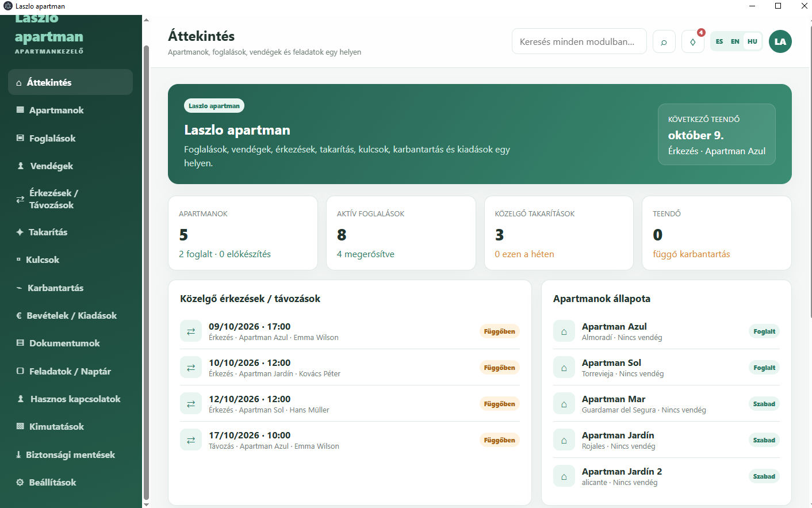Click the house icon beside Apartman Jardín 2
The width and height of the screenshot is (812, 508).
click(564, 476)
